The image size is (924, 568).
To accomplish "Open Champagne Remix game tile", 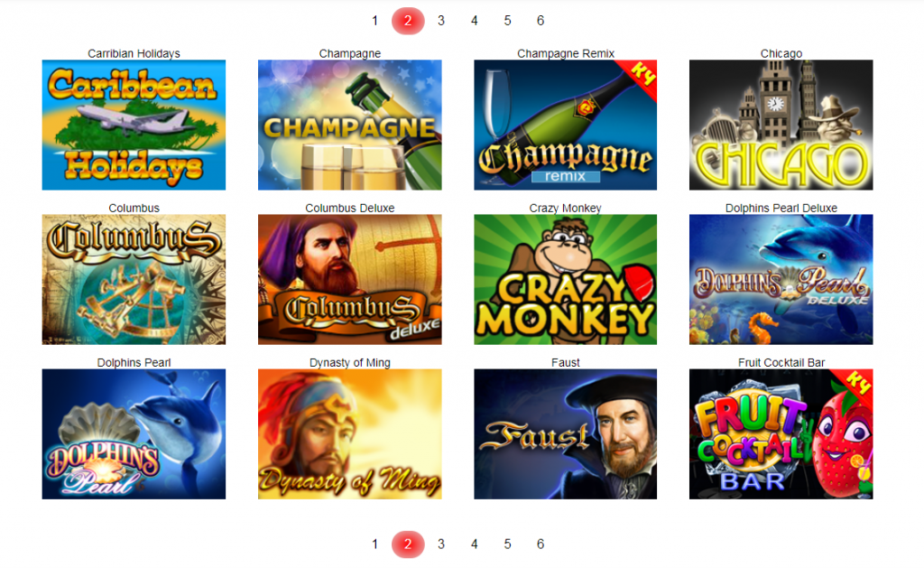I will (x=565, y=125).
